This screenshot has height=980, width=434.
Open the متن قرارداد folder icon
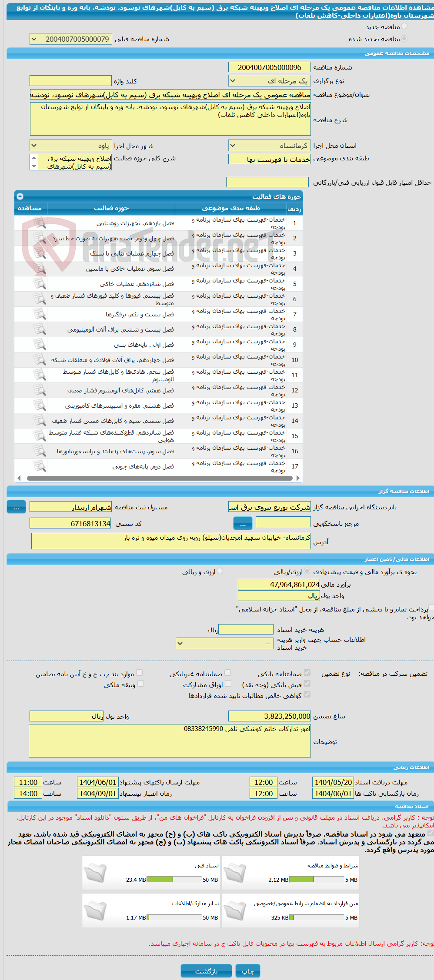click(235, 911)
